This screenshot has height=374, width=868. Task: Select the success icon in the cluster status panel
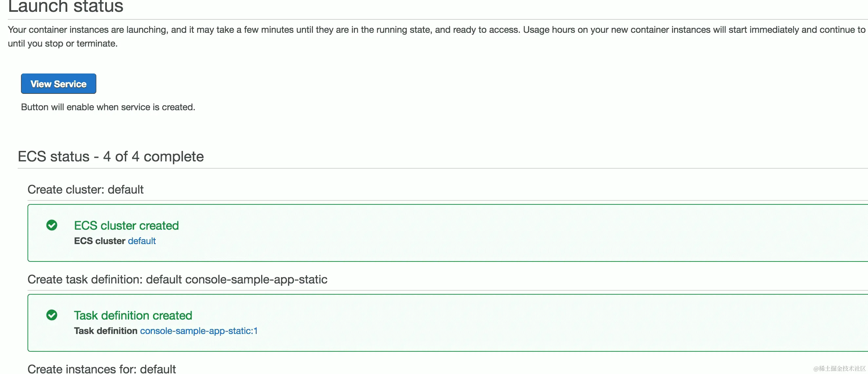coord(52,225)
